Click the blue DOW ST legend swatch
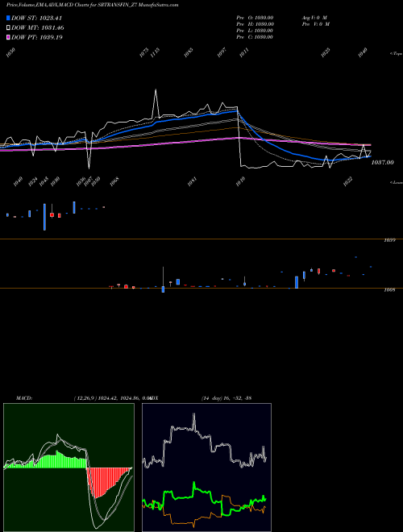The image size is (403, 532). coord(8,18)
